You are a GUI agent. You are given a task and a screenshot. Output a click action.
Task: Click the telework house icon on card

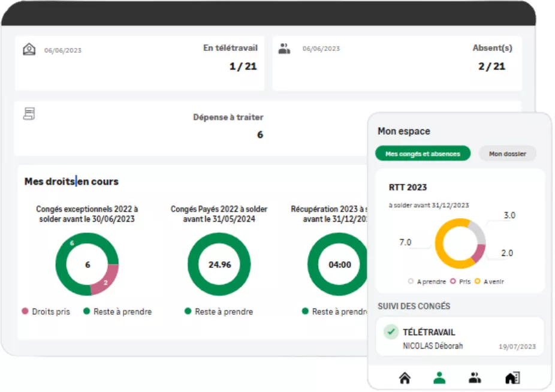[x=29, y=49]
